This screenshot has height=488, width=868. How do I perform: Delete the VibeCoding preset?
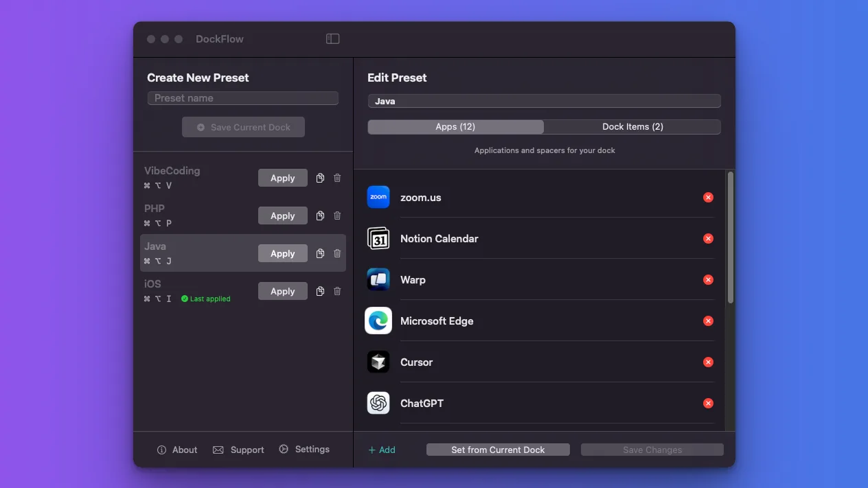coord(337,178)
